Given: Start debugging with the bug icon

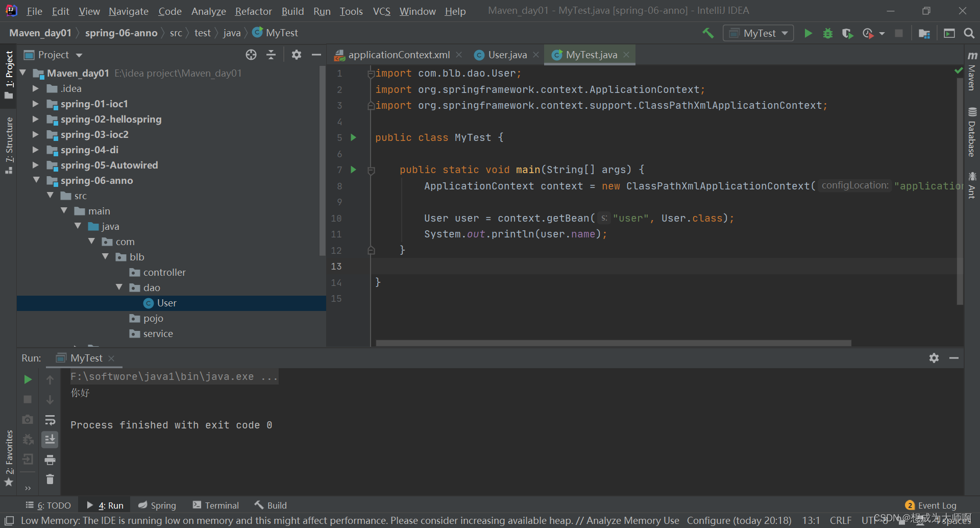Looking at the screenshot, I should click(828, 33).
